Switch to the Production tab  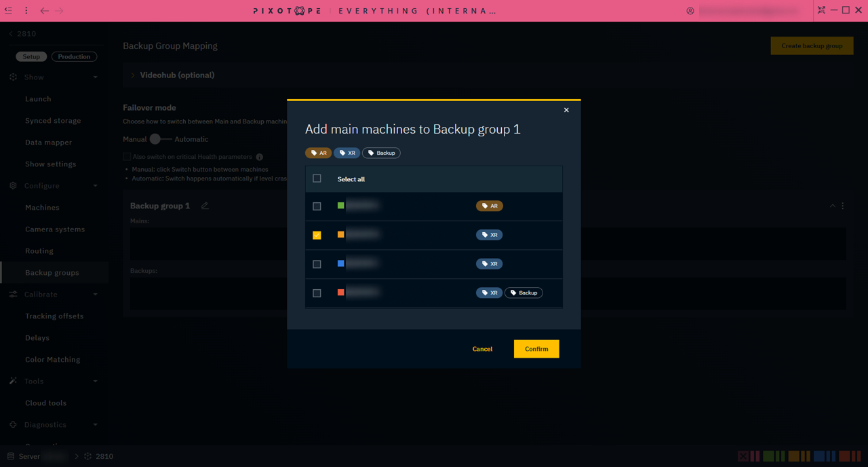pyautogui.click(x=74, y=56)
